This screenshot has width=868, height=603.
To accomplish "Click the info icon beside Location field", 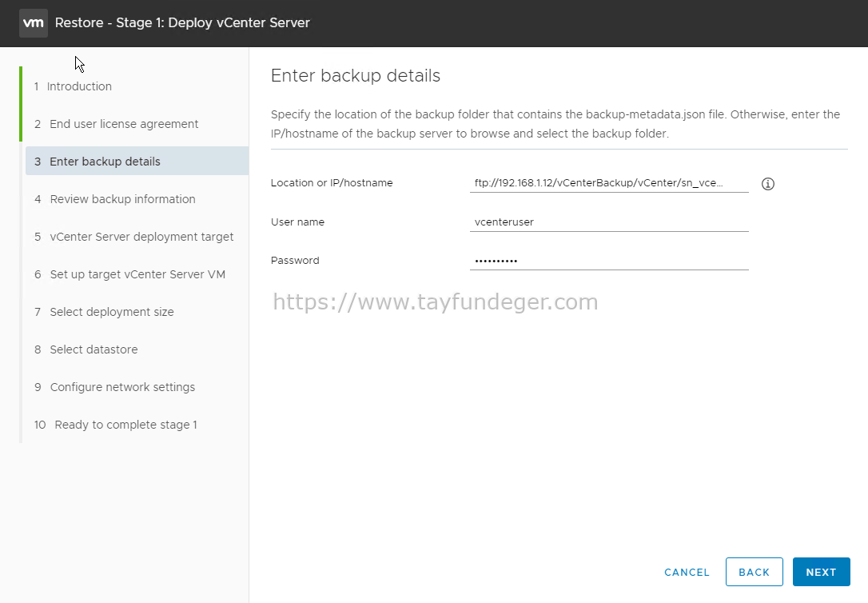I will click(x=768, y=184).
